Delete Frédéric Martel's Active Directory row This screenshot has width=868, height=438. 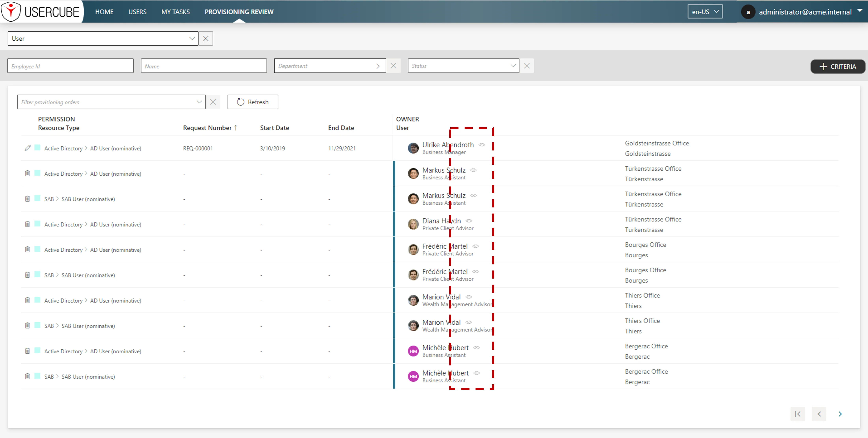tap(28, 249)
